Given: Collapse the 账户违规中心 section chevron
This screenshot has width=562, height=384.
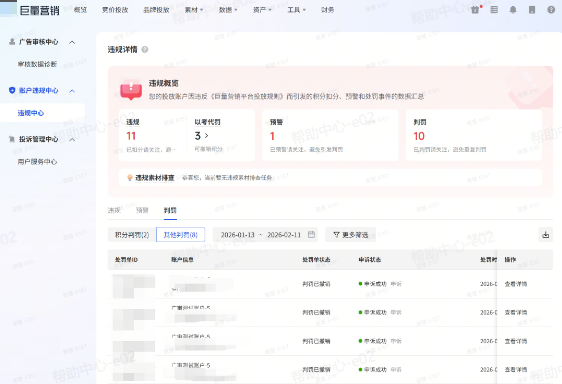Looking at the screenshot, I should click(72, 91).
